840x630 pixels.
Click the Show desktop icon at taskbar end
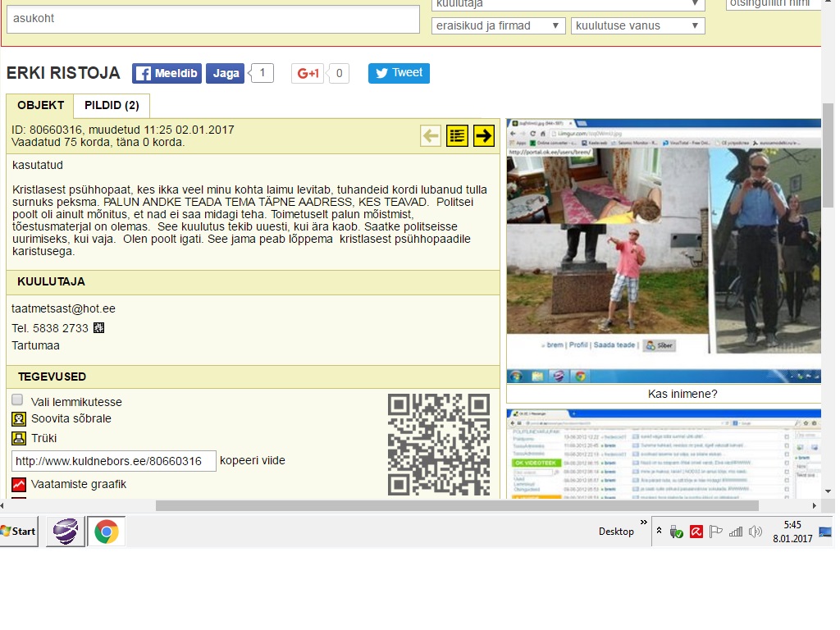point(825,532)
